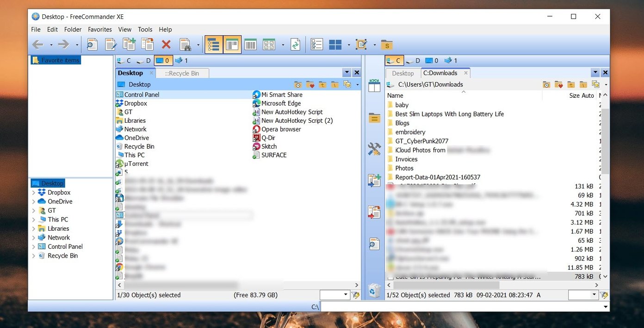Toggle the details list view button
Image resolution: width=644 pixels, height=328 pixels.
pyautogui.click(x=250, y=44)
